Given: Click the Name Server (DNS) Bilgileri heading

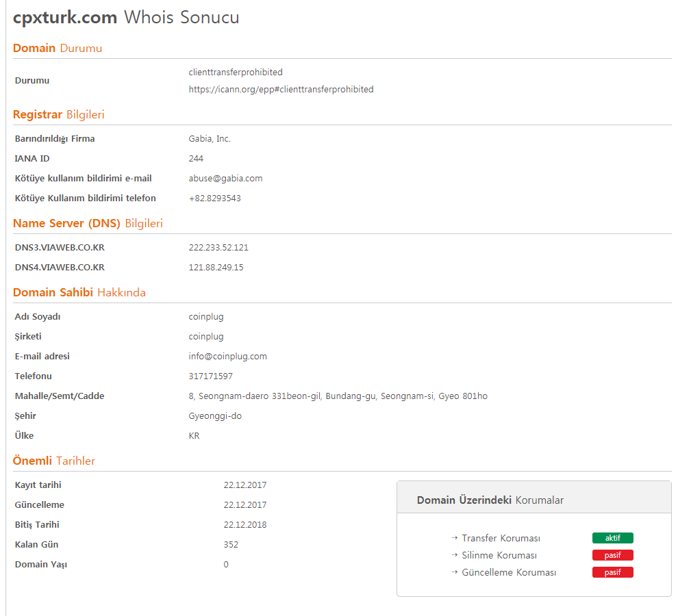Looking at the screenshot, I should [88, 224].
